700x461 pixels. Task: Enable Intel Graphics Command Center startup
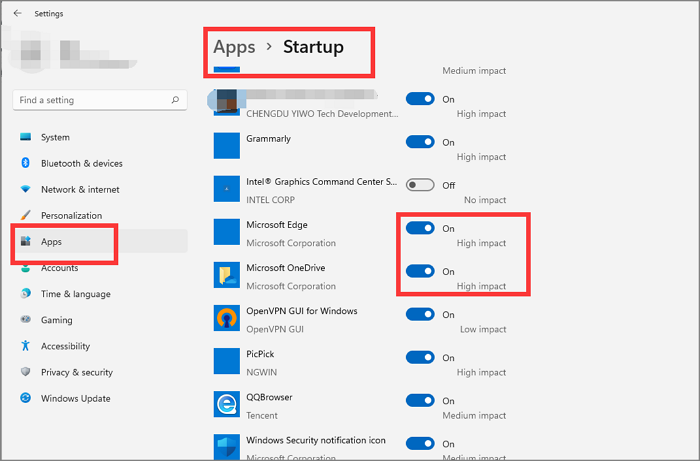(x=420, y=185)
